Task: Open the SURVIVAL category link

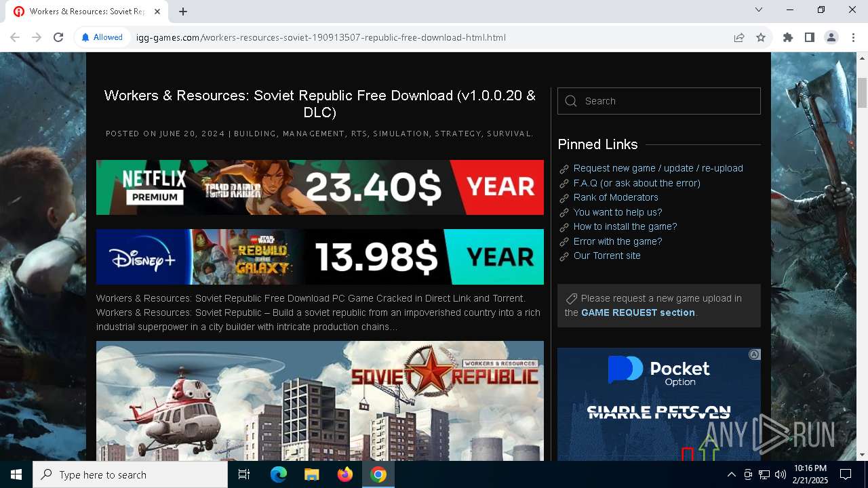Action: (x=509, y=134)
